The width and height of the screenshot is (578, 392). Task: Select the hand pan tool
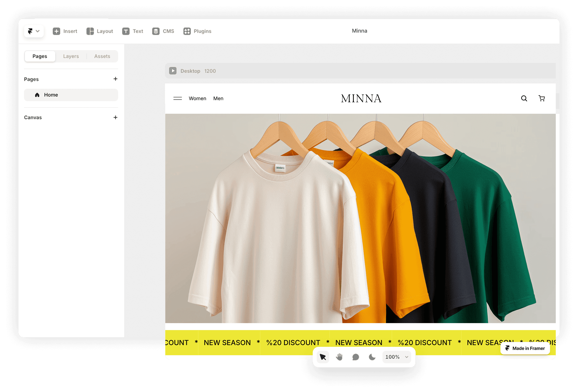(339, 357)
